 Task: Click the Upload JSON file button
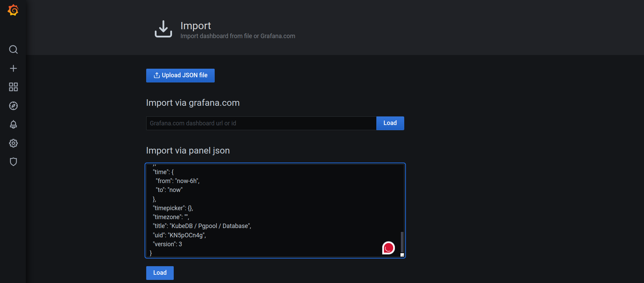[x=180, y=75]
